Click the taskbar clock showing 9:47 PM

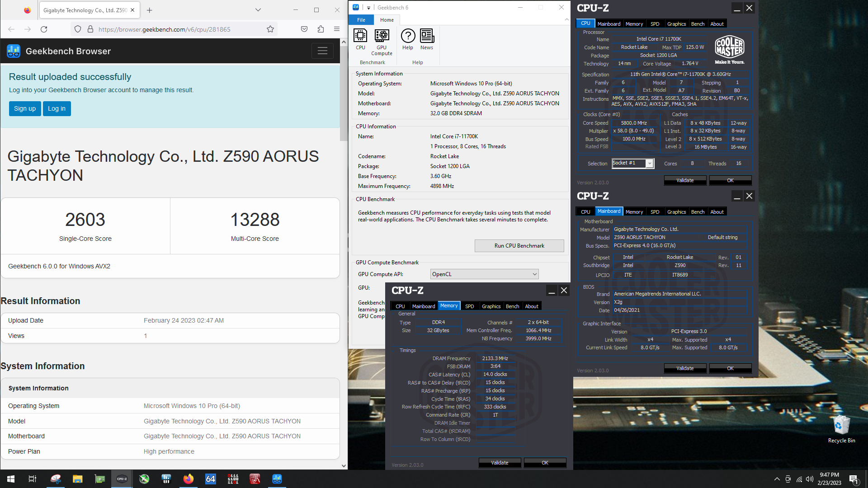click(x=829, y=479)
